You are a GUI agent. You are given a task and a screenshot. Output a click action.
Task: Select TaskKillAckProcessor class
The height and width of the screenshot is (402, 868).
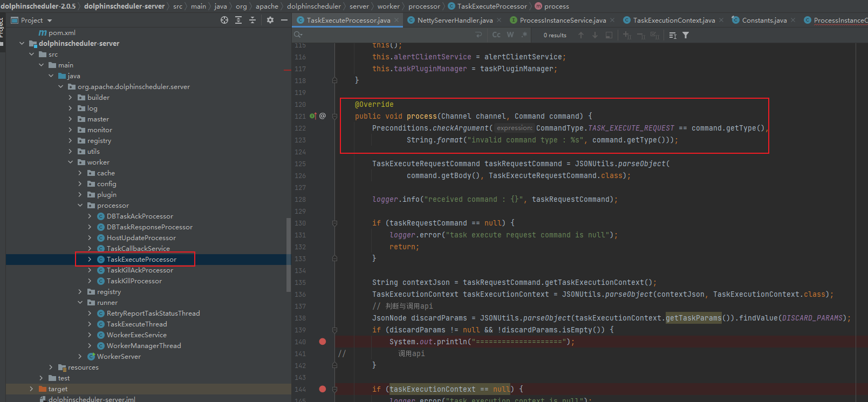coord(140,270)
